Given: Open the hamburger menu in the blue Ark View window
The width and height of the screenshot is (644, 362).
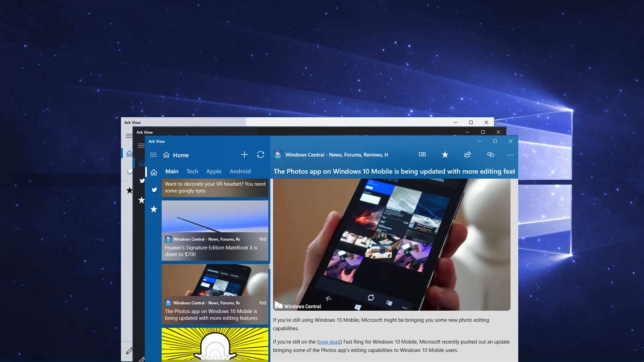Looking at the screenshot, I should [153, 155].
